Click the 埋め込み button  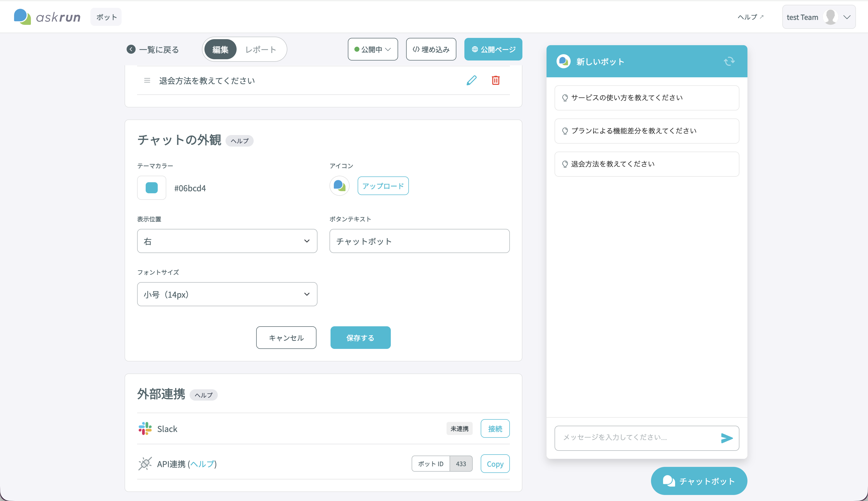pyautogui.click(x=431, y=49)
